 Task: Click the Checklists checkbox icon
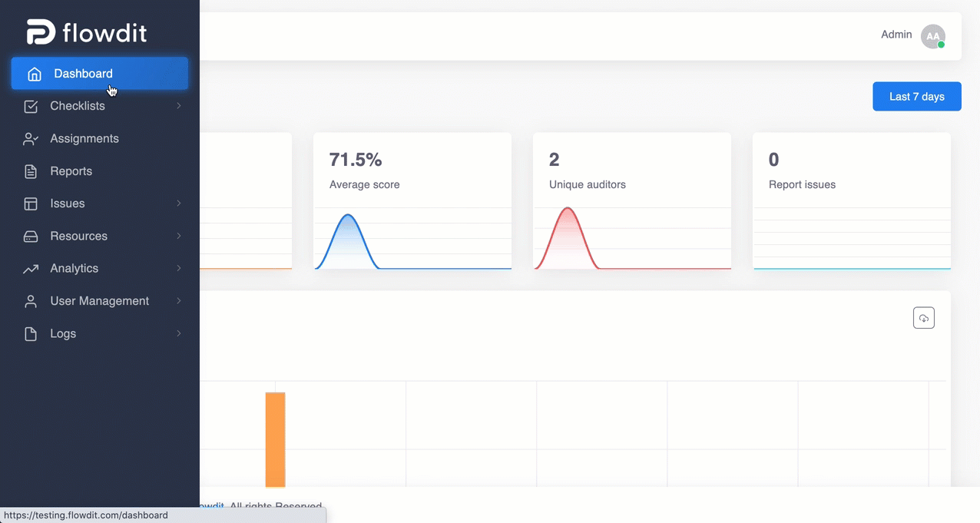point(31,106)
